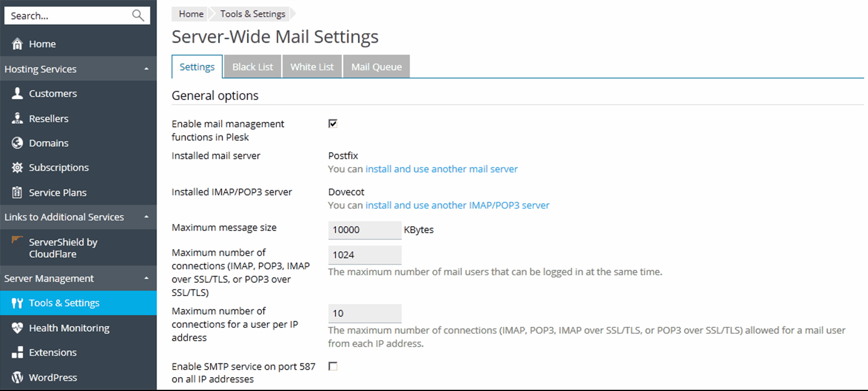This screenshot has height=391, width=868.
Task: Click the Subscriptions gear icon
Action: click(17, 168)
